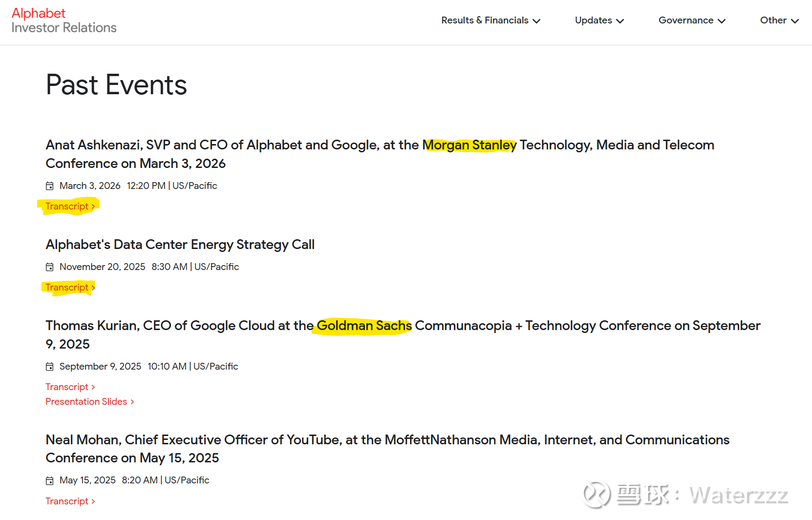812x520 pixels.
Task: Click calendar icon beside November 20, 2025
Action: (50, 267)
